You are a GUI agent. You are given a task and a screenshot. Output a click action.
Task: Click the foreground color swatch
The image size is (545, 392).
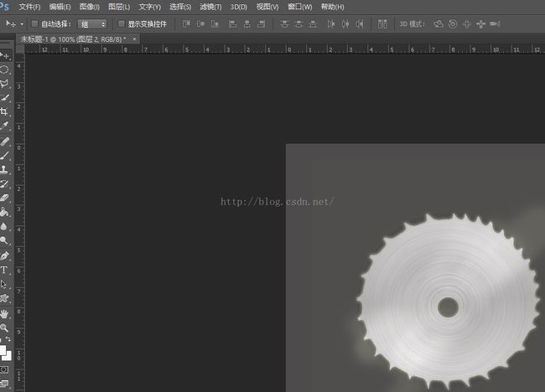pyautogui.click(x=3, y=348)
